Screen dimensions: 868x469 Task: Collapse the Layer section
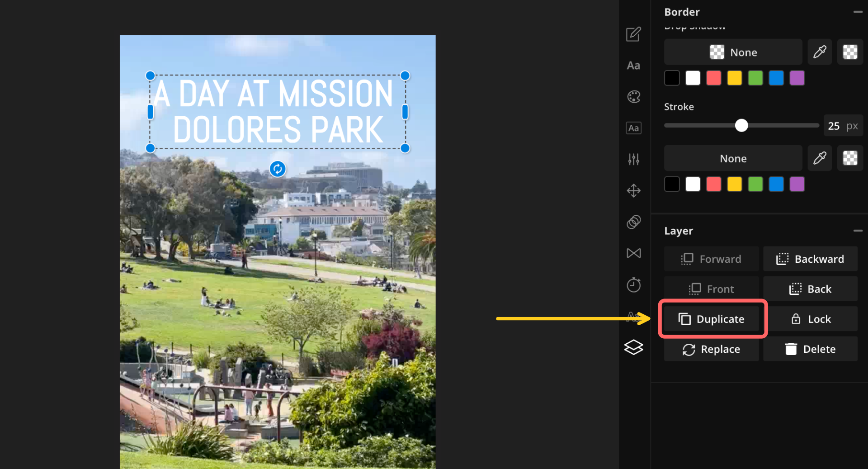pyautogui.click(x=858, y=231)
